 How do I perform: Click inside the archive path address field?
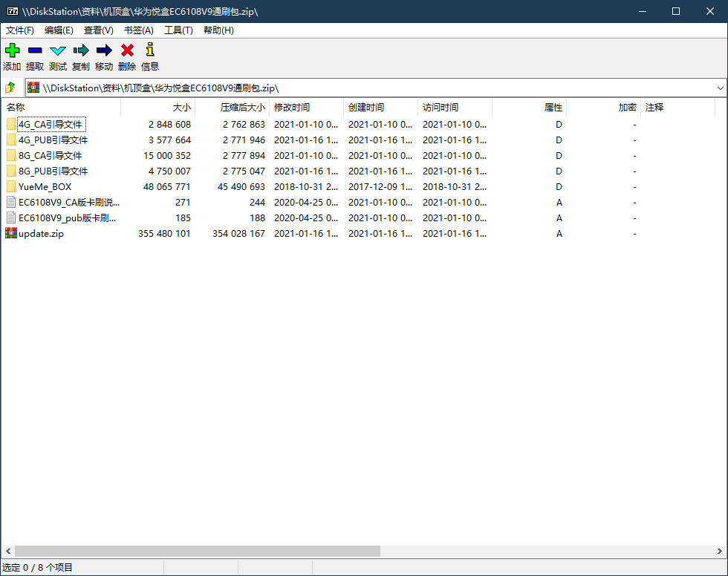pyautogui.click(x=371, y=88)
